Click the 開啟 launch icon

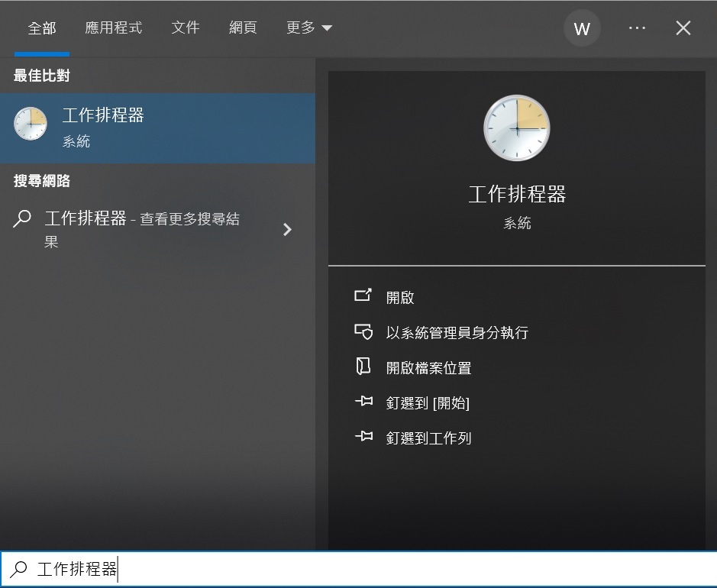[x=363, y=296]
